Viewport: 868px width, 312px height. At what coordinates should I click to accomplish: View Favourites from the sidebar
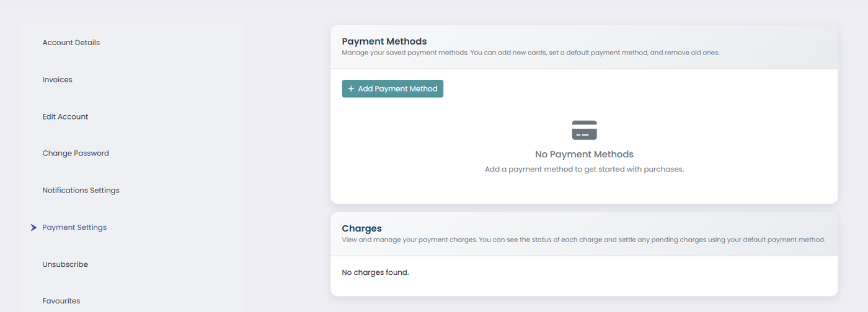[61, 301]
